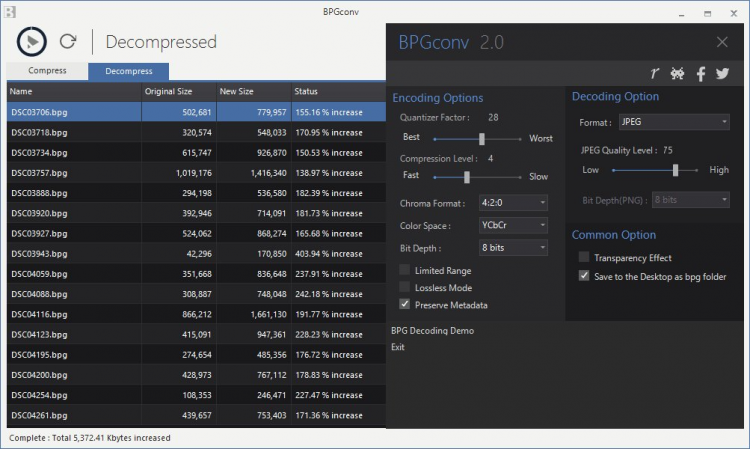Viewport: 750px width, 449px height.
Task: Click the original size value 42,296
Action: [x=199, y=254]
